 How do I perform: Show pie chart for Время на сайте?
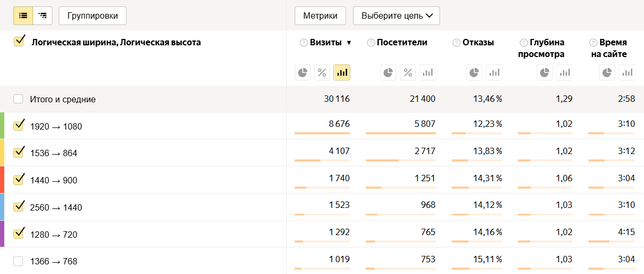click(607, 72)
